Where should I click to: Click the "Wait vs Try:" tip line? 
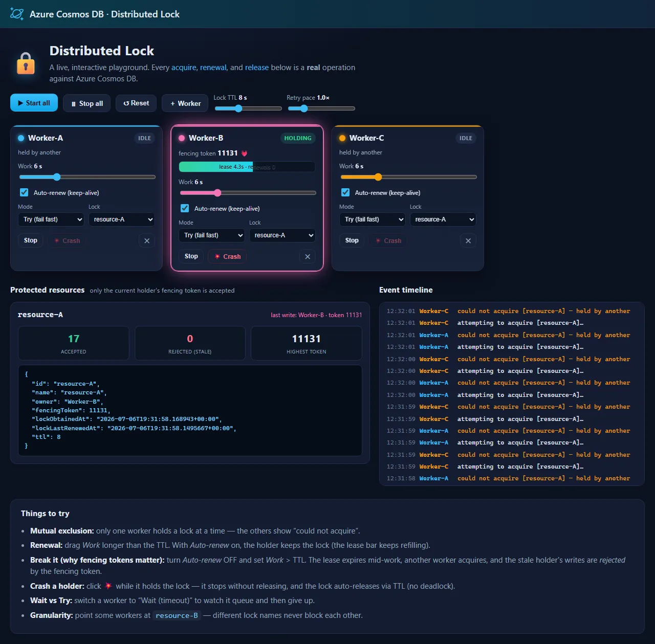(172, 601)
